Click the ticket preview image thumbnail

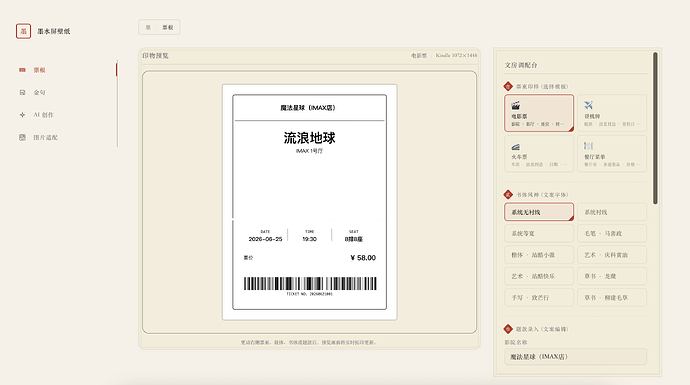pos(309,202)
